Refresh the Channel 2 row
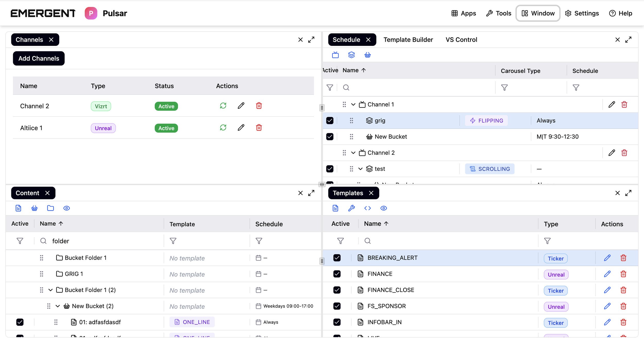This screenshot has width=644, height=343. pyautogui.click(x=223, y=106)
